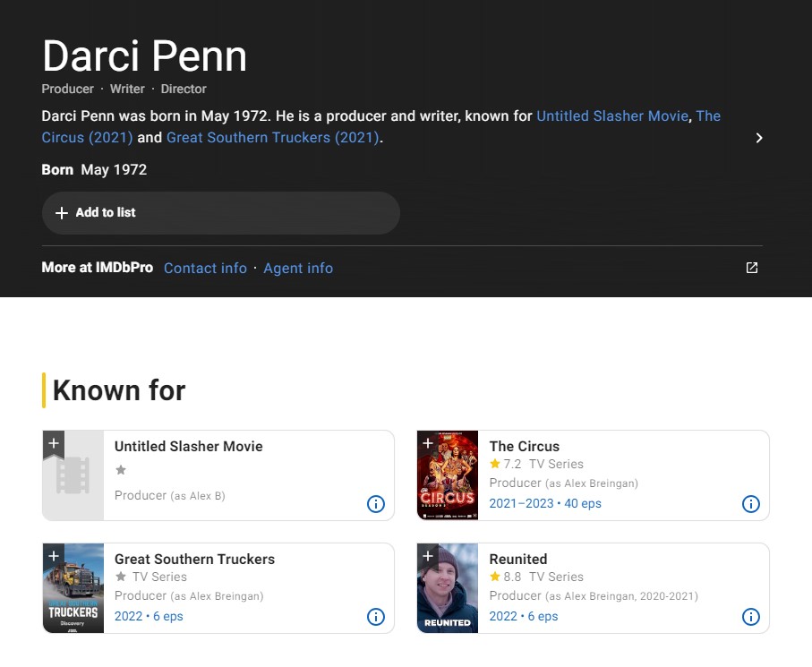Screen dimensions: 812x667
Task: Show info for Untitled Slasher Movie
Action: coord(376,504)
